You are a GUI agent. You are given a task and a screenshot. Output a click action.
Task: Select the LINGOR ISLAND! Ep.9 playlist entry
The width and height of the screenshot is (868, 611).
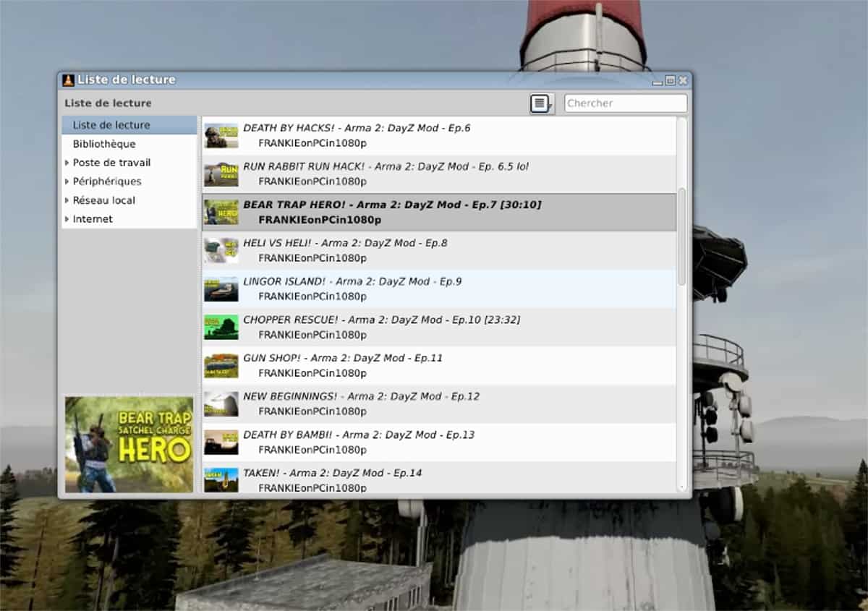[434, 289]
